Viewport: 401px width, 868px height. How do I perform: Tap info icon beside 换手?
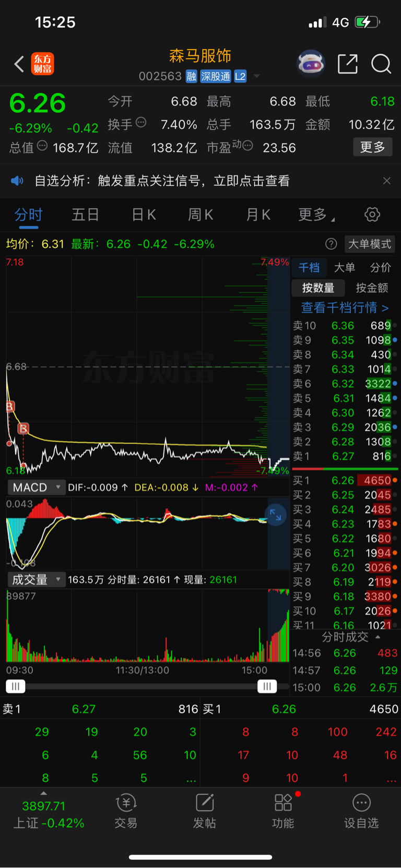click(x=141, y=123)
